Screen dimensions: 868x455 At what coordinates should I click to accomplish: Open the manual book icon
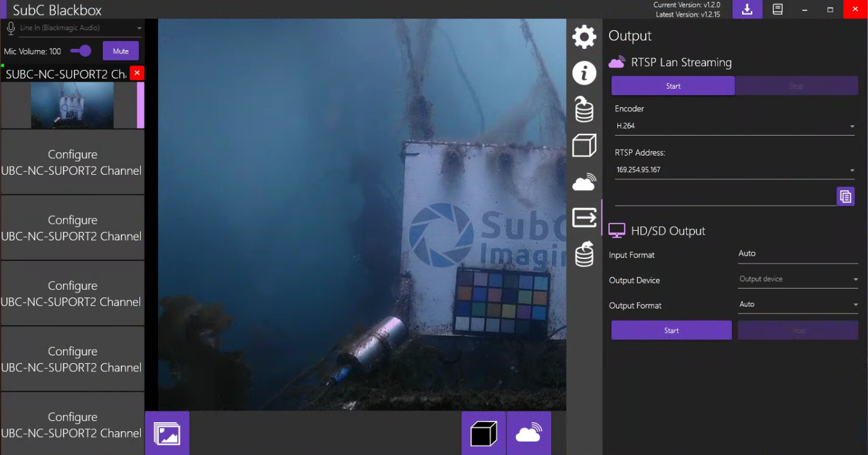tap(777, 10)
